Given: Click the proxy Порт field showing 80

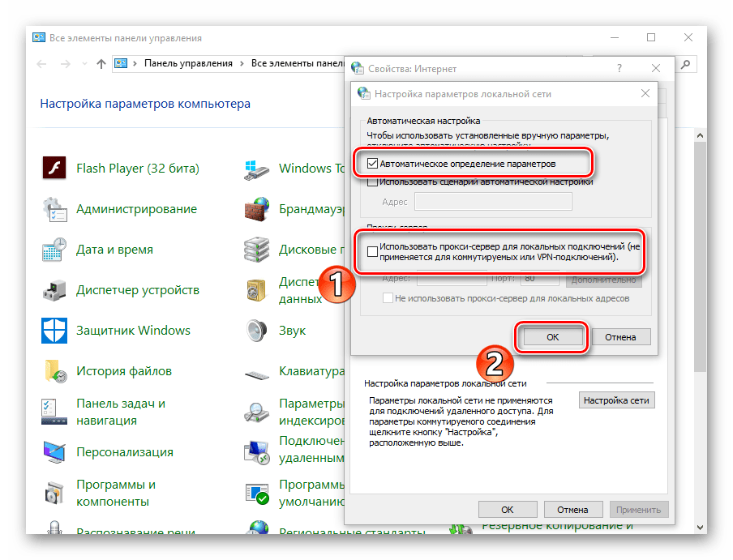Looking at the screenshot, I should [x=540, y=278].
